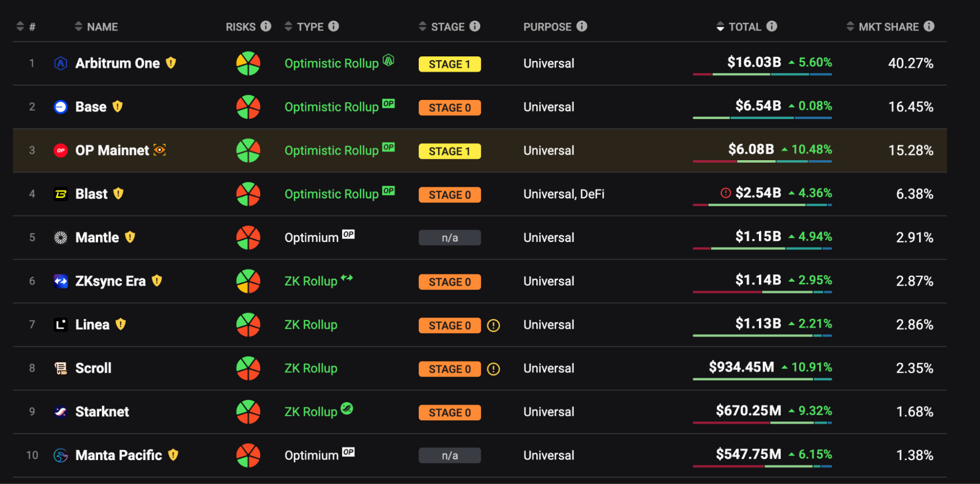The image size is (980, 484).
Task: Sort by the # rank column
Action: pos(26,26)
